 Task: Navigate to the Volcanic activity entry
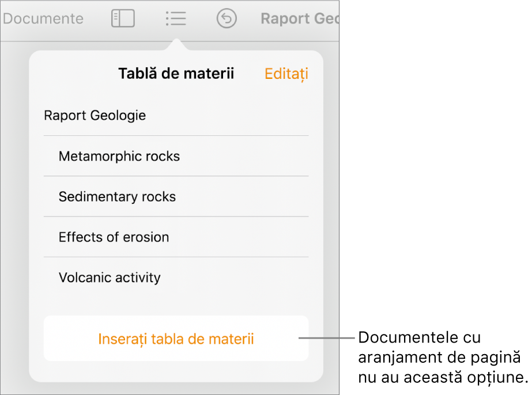tap(110, 278)
